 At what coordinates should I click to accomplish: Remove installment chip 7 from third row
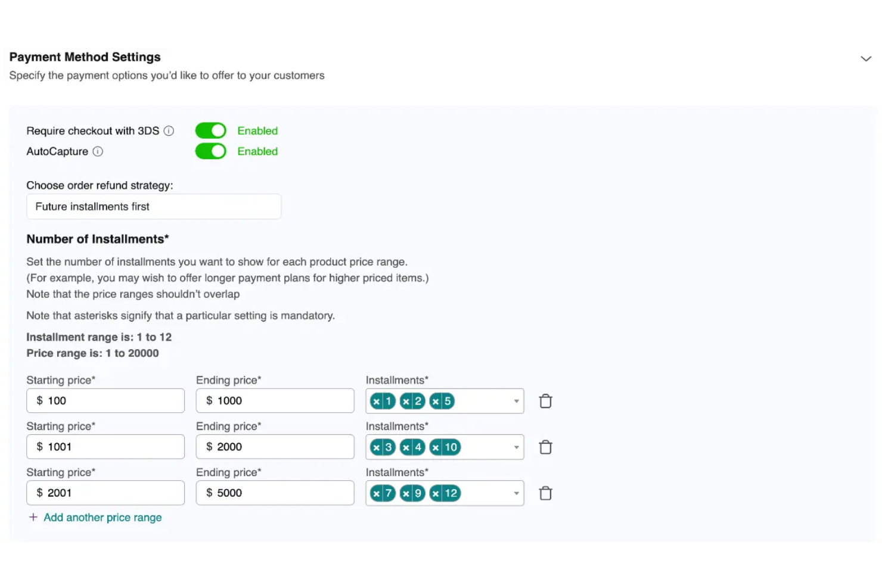tap(376, 493)
